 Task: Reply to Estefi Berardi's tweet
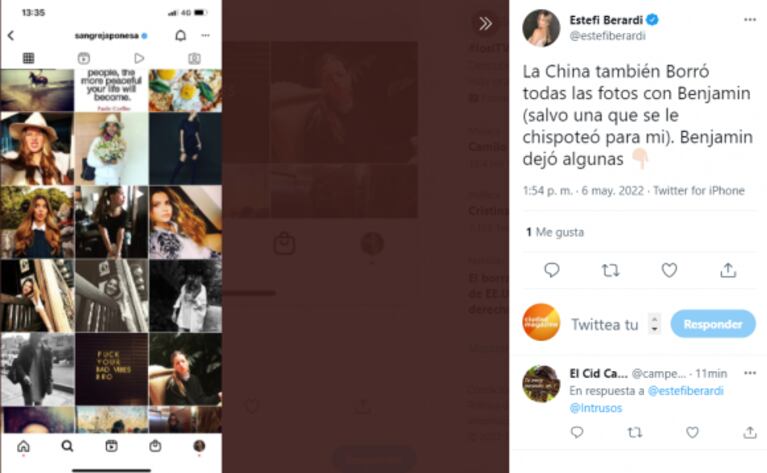(552, 270)
